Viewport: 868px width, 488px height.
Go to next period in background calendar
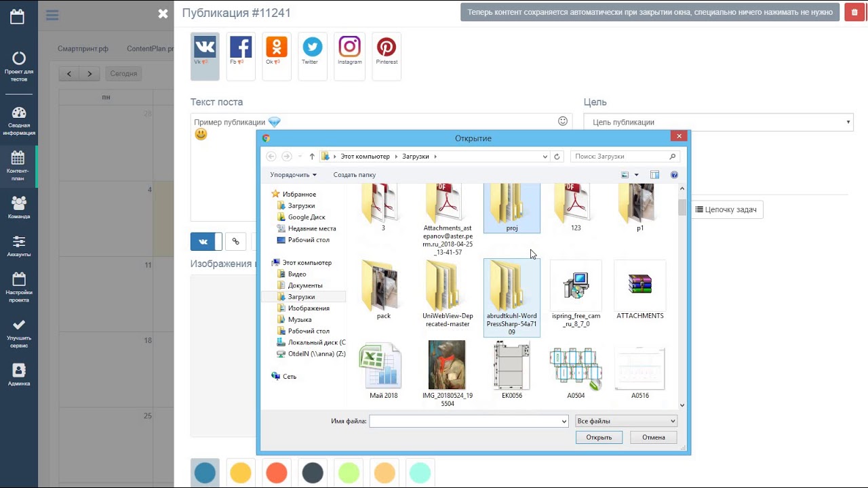point(90,74)
